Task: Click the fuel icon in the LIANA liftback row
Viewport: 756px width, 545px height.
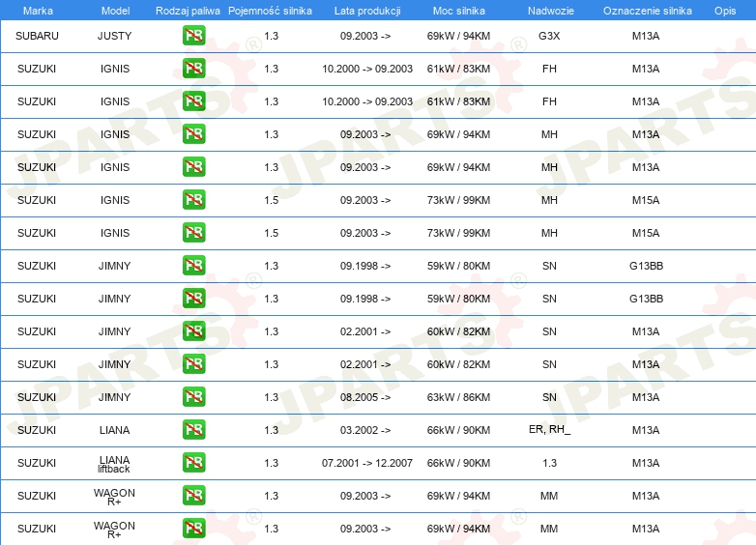Action: (193, 463)
